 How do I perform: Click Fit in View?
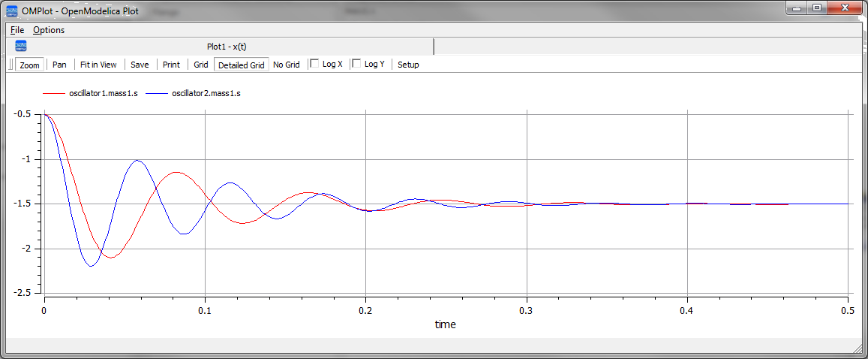pos(98,65)
